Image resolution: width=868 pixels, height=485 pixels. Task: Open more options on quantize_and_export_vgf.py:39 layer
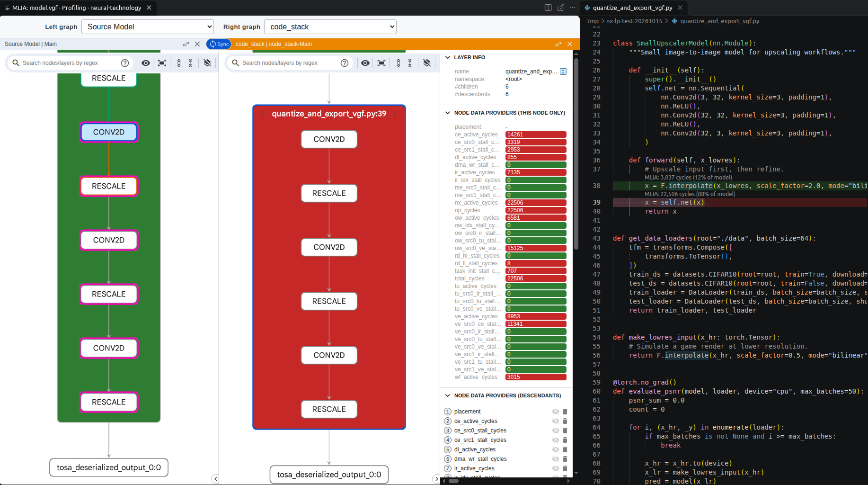(x=395, y=114)
